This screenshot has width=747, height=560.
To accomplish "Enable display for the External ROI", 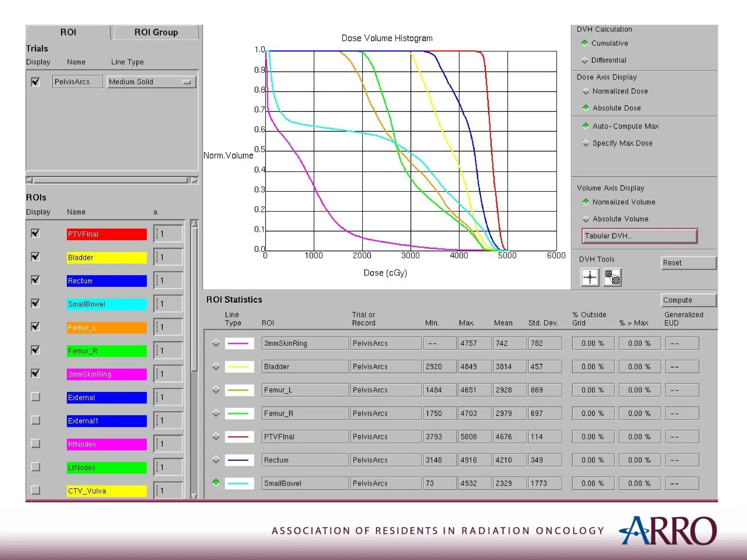I will [x=35, y=397].
